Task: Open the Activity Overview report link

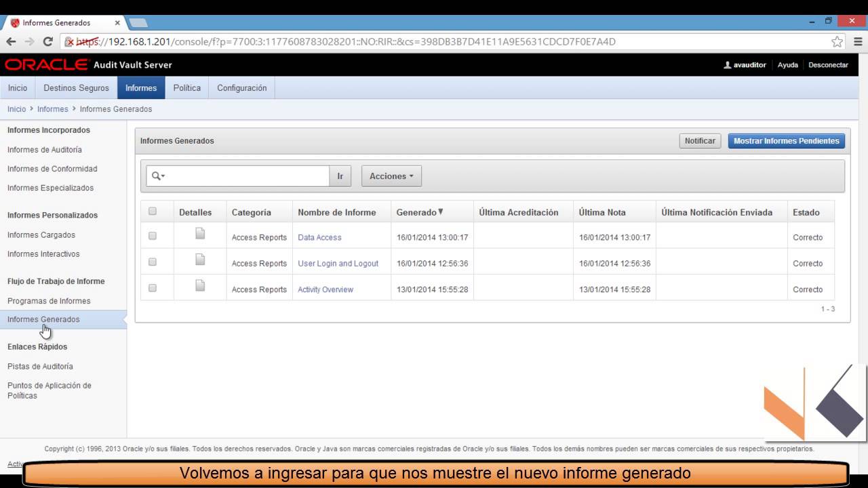Action: pos(325,289)
